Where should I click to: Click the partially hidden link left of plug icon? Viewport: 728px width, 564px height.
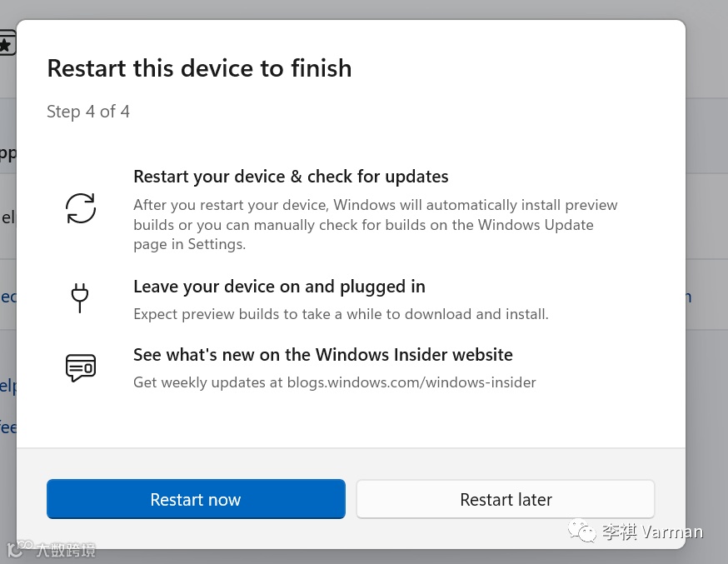pyautogui.click(x=7, y=297)
